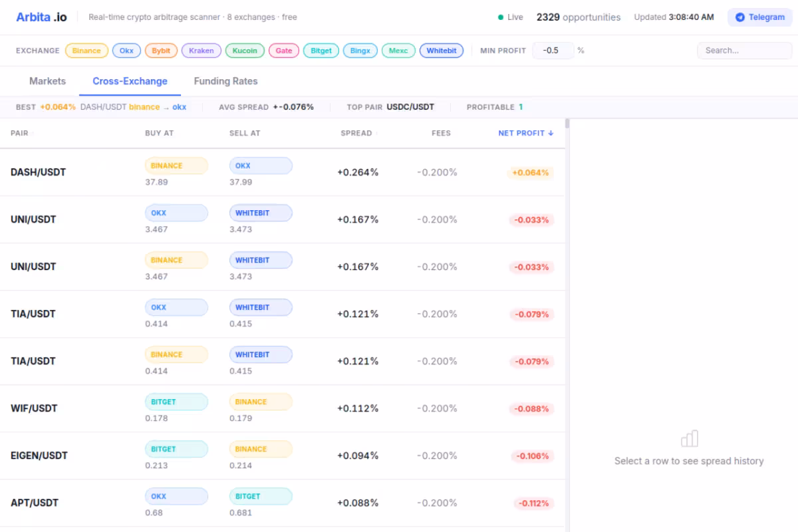Toggle the Bingx exchange filter
The image size is (798, 532).
(x=360, y=51)
